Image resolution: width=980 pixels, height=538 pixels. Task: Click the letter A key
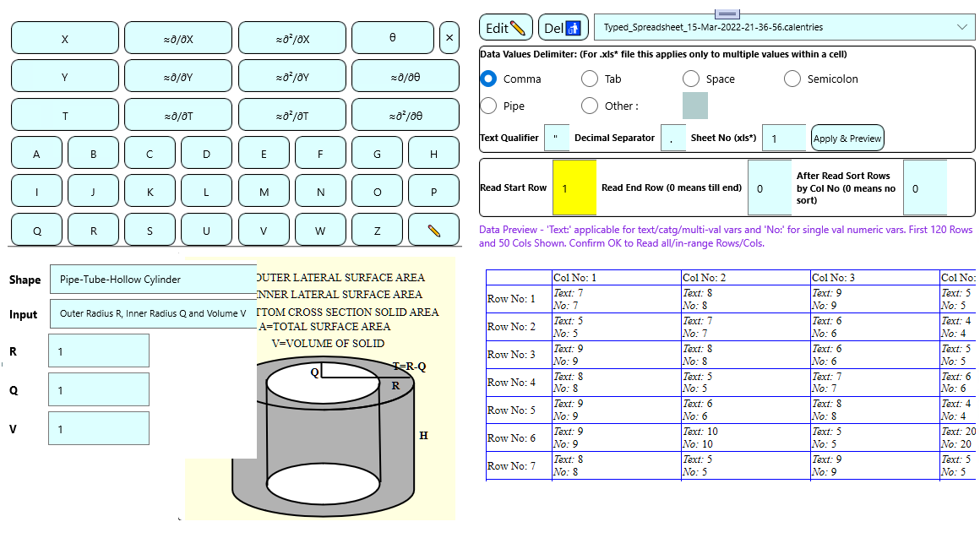[37, 153]
